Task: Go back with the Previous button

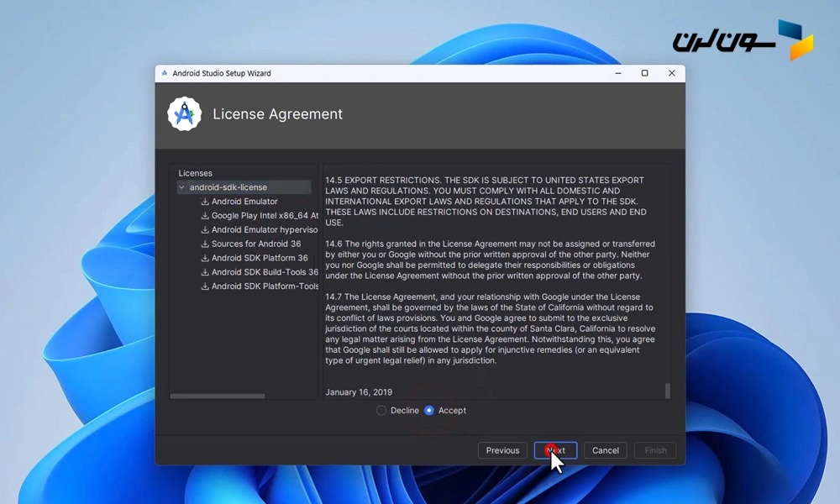Action: pos(502,450)
